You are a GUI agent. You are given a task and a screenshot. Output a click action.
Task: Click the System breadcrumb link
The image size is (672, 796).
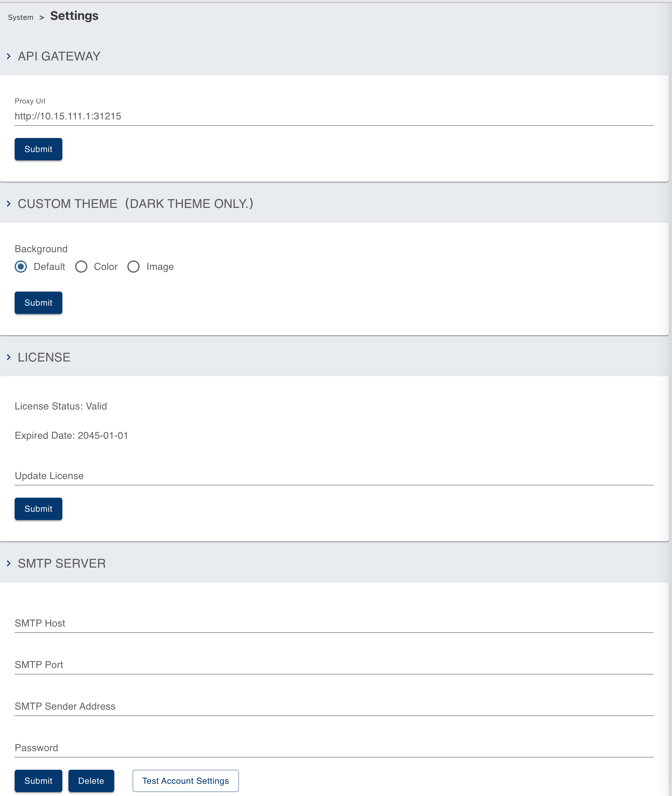click(20, 17)
